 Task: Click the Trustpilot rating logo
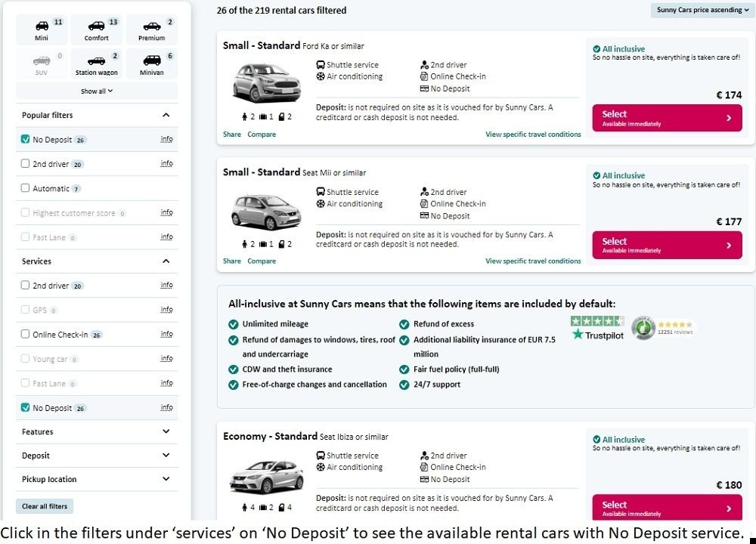tap(597, 328)
